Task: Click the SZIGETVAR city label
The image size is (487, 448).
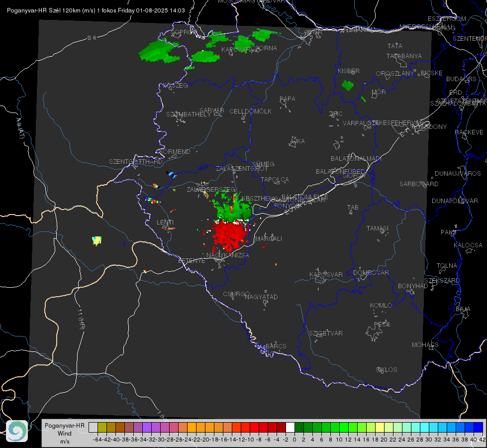Action: point(326,333)
